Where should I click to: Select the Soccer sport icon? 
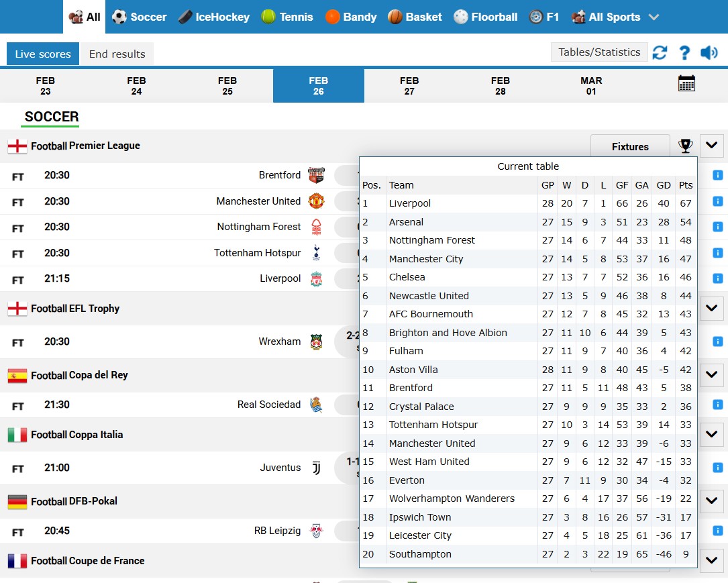119,17
